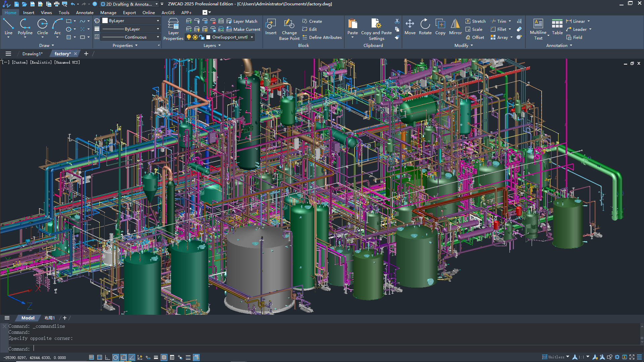Toggle polar tracking in status bar
Screen dimensions: 644x362
coord(115,357)
